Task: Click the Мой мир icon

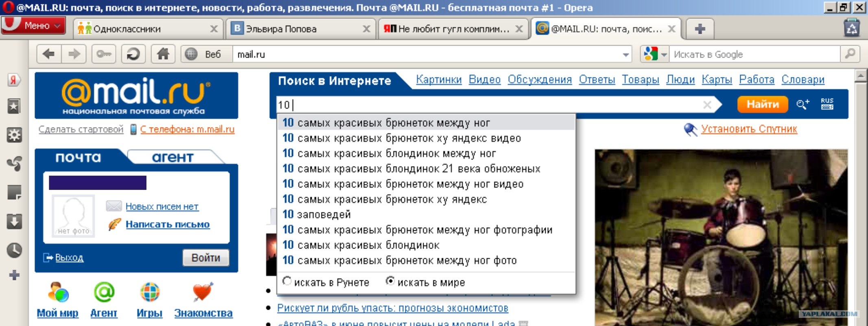Action: 58,293
